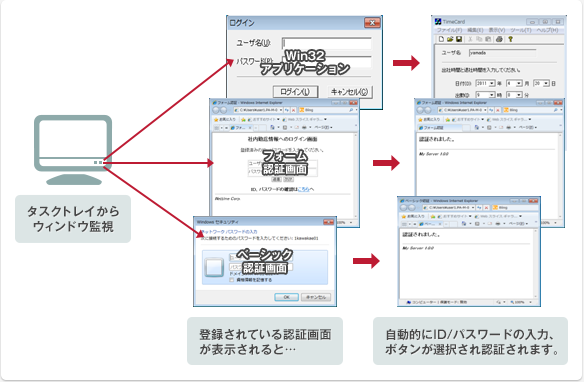This screenshot has width=584, height=382.
Task: Click the Open folder icon in TimeCard toolbar
Action: pos(450,39)
